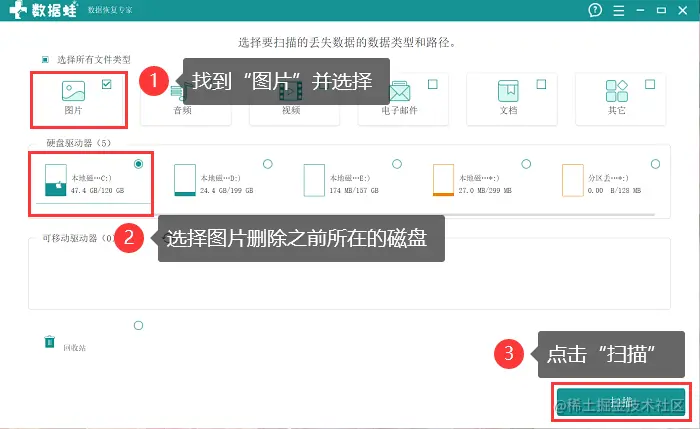Click the E: local disk icon
The height and width of the screenshot is (429, 700).
coord(314,180)
